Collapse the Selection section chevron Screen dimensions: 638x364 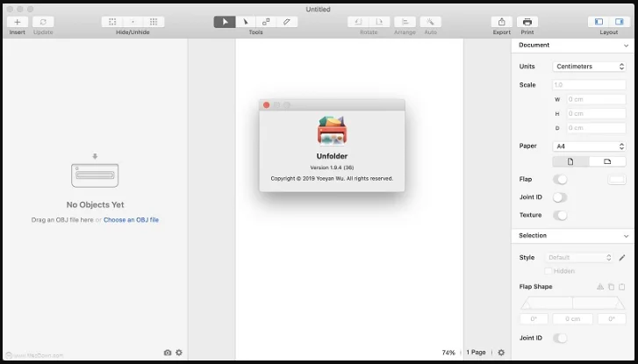tap(626, 236)
